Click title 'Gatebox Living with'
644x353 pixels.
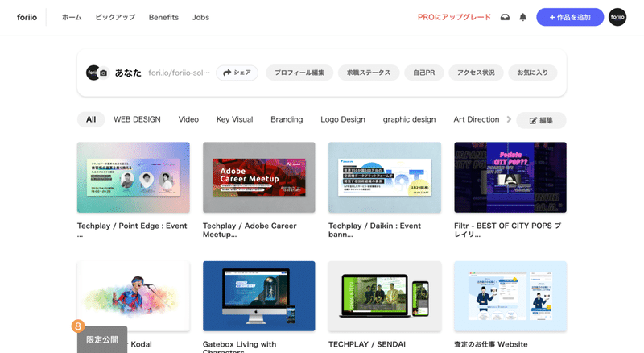239,344
